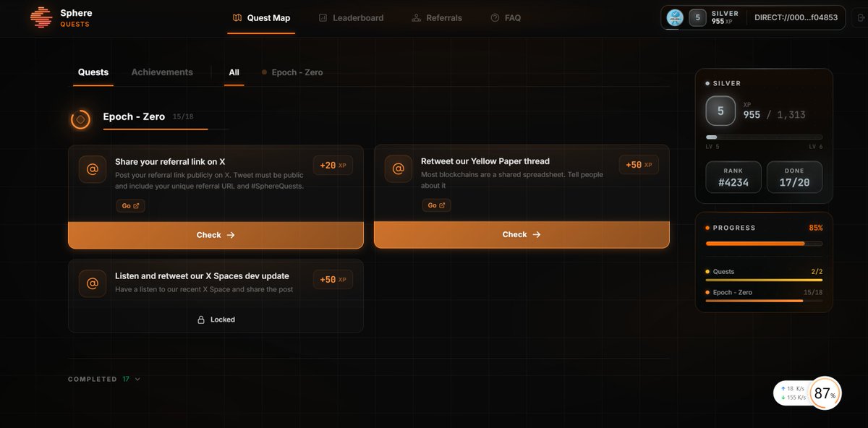Click the DIRECT://000...f04853 wallet address
The width and height of the screenshot is (868, 428).
coord(796,17)
